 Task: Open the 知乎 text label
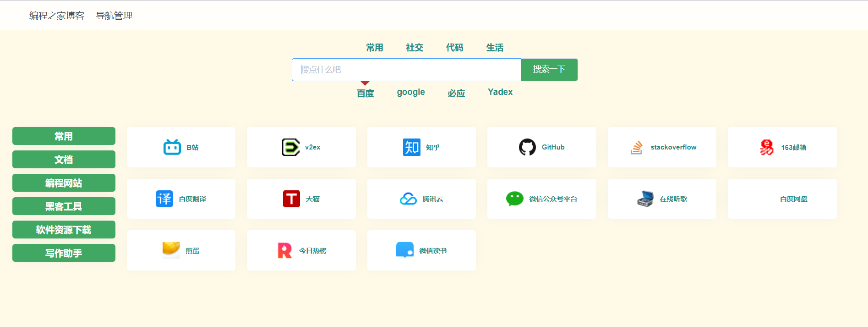(433, 147)
